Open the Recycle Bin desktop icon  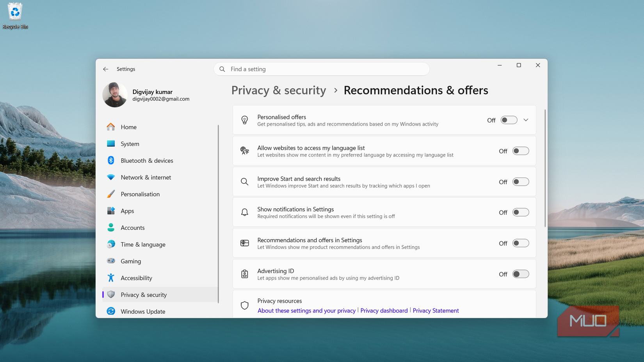pos(15,16)
